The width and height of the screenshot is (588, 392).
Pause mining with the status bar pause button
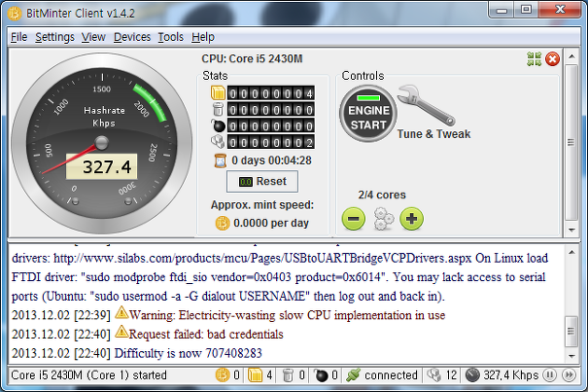pos(549,375)
